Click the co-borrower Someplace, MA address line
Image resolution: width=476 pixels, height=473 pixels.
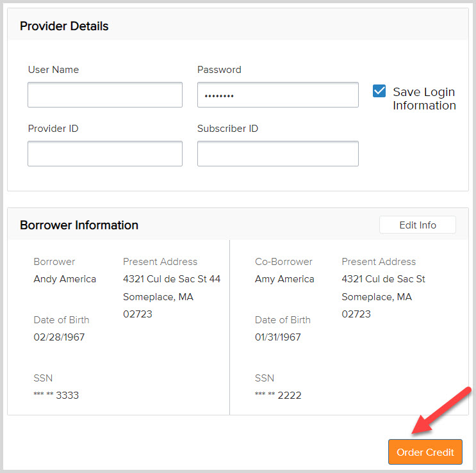pos(377,297)
